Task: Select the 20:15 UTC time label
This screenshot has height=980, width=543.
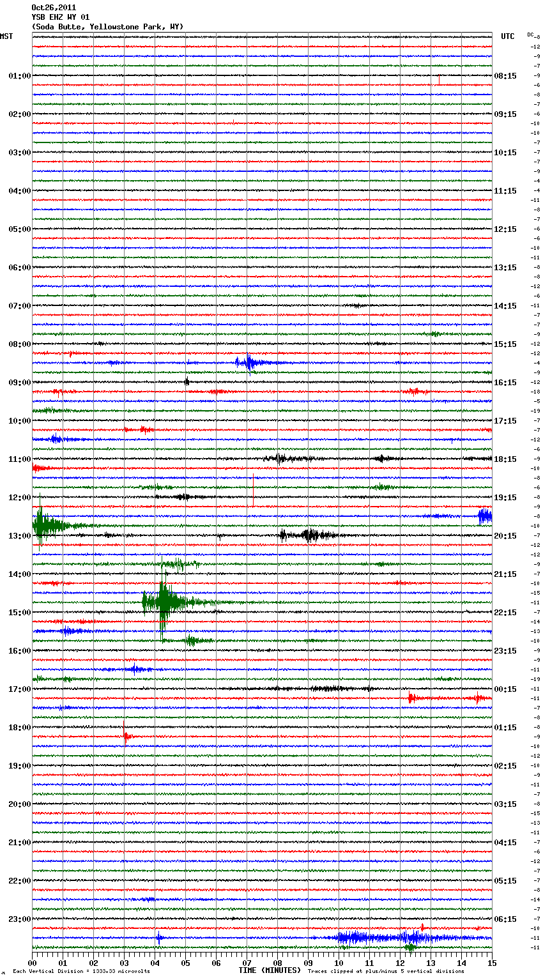Action: (505, 536)
